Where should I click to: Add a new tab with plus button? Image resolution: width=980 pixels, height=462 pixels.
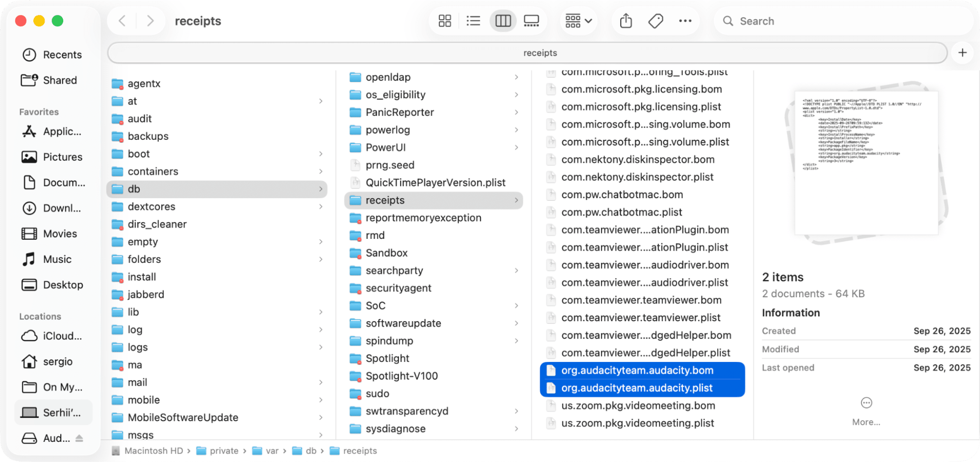click(962, 52)
